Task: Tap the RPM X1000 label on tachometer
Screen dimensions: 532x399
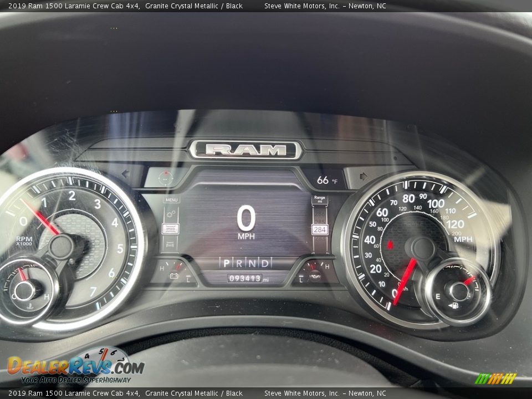Action: pyautogui.click(x=24, y=241)
